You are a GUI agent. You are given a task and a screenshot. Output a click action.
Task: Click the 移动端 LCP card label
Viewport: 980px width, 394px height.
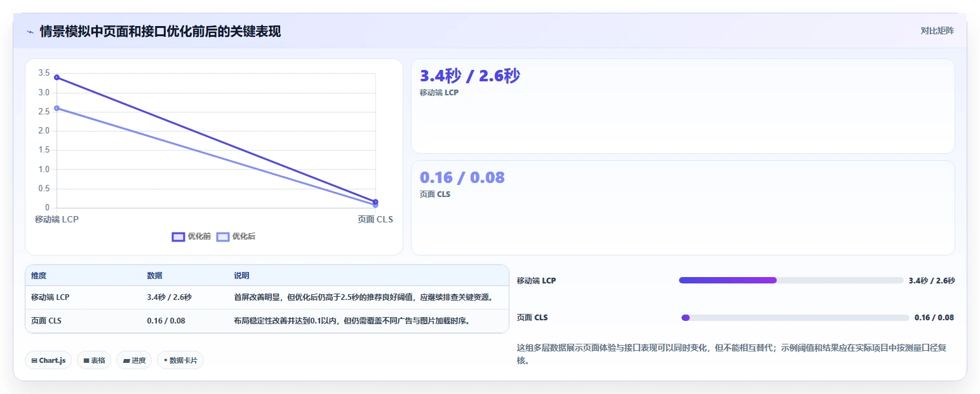point(439,93)
